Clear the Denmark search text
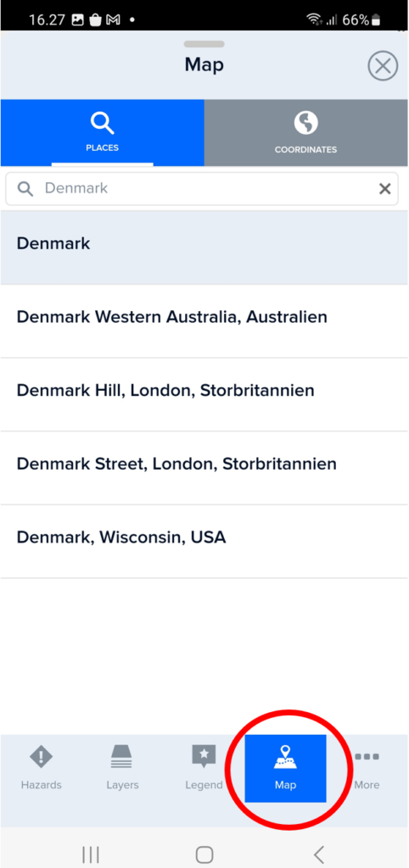 click(x=384, y=189)
